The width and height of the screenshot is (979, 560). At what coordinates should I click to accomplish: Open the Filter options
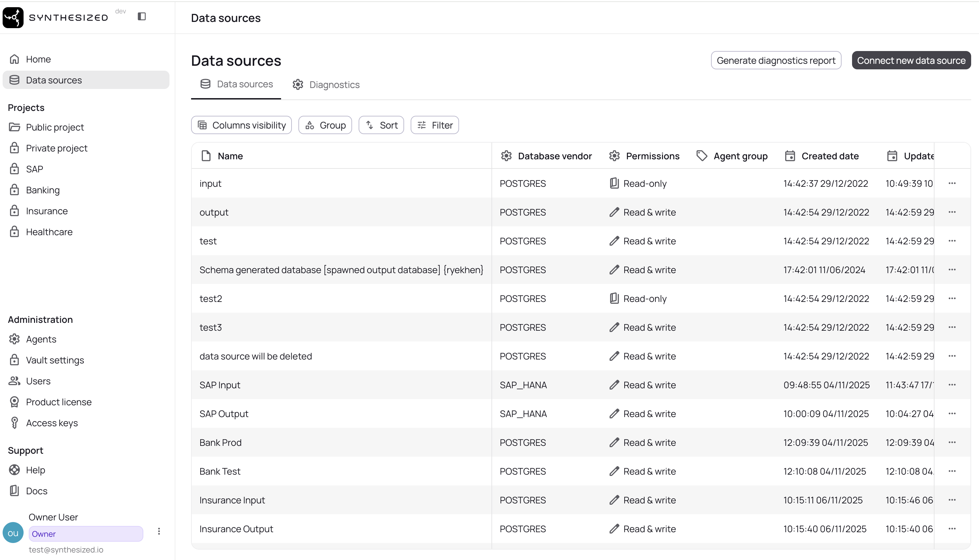(434, 125)
